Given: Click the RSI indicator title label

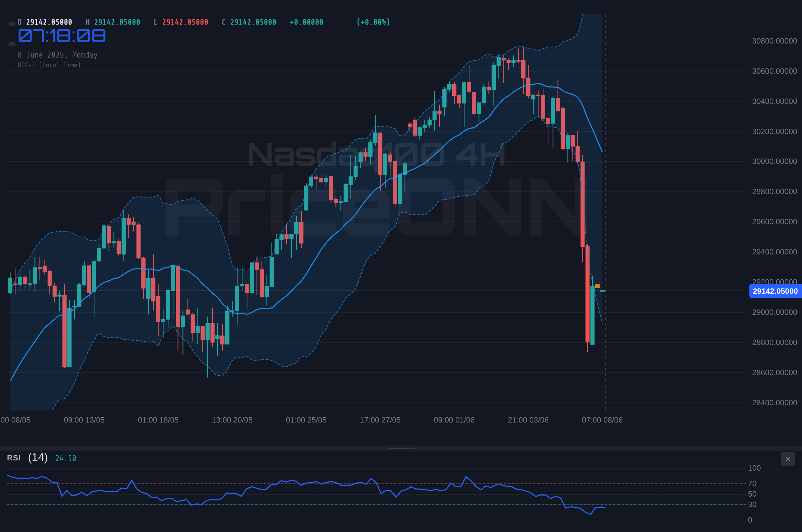Looking at the screenshot, I should [x=14, y=458].
